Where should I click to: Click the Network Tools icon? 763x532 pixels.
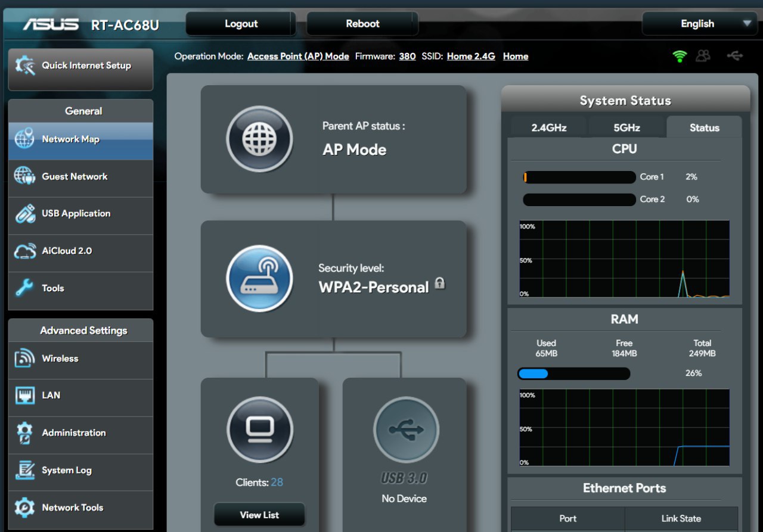coord(24,508)
